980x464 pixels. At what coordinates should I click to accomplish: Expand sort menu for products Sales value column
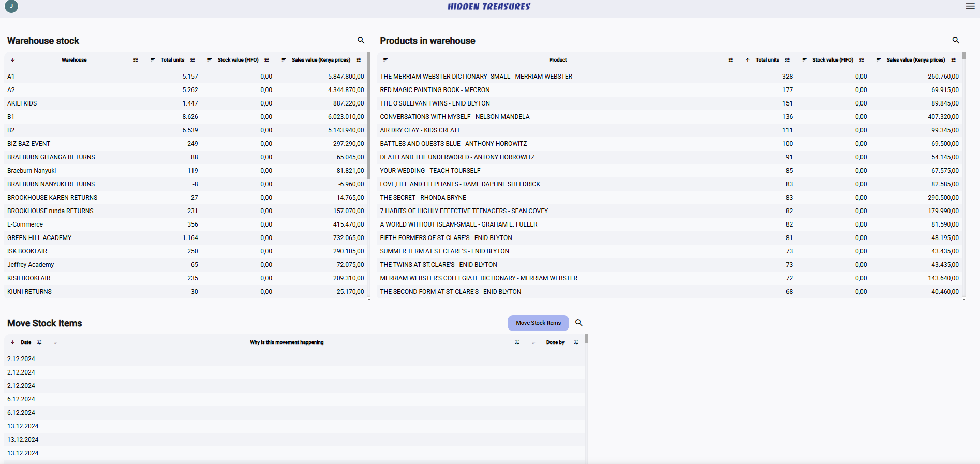[878, 60]
